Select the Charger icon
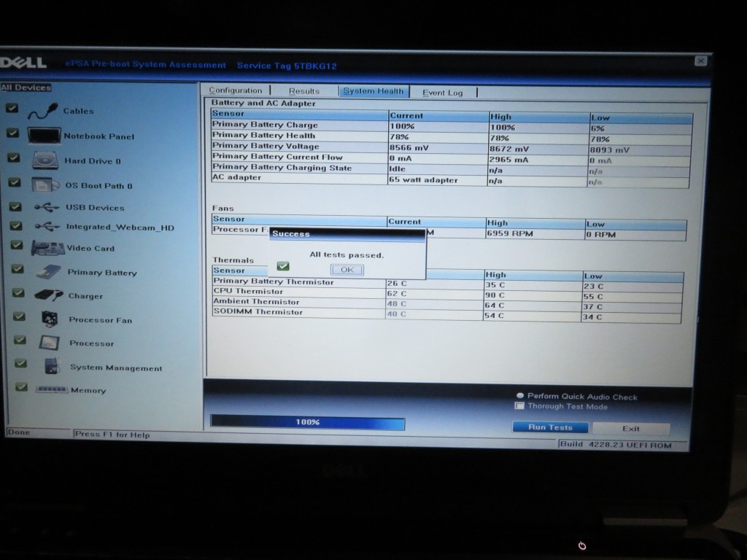Image resolution: width=747 pixels, height=560 pixels. pyautogui.click(x=49, y=295)
